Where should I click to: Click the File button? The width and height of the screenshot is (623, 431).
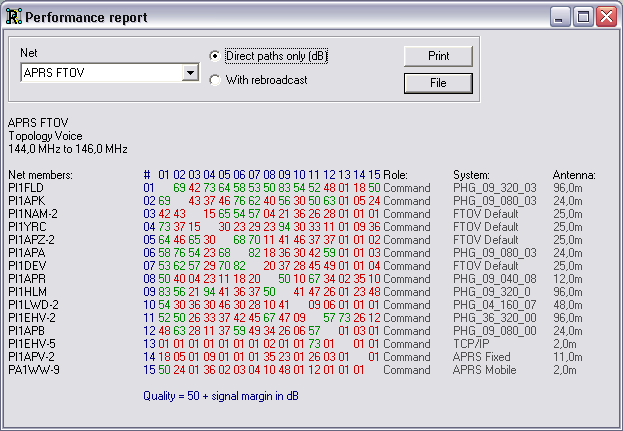pyautogui.click(x=438, y=83)
